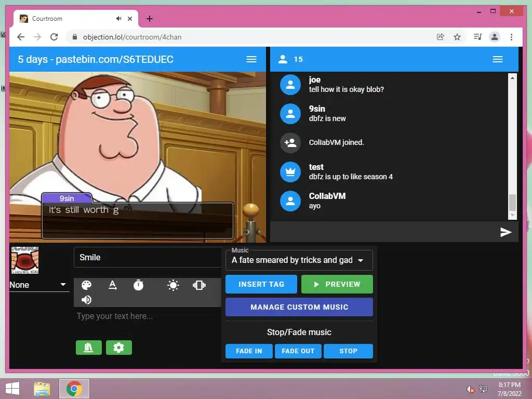Close the Courtroom tab
The height and width of the screenshot is (399, 532).
(130, 19)
